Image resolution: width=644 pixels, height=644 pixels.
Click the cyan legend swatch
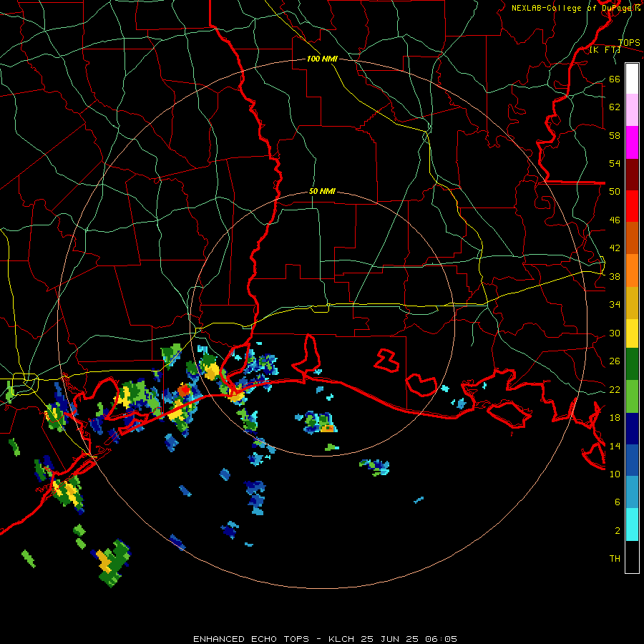[632, 525]
